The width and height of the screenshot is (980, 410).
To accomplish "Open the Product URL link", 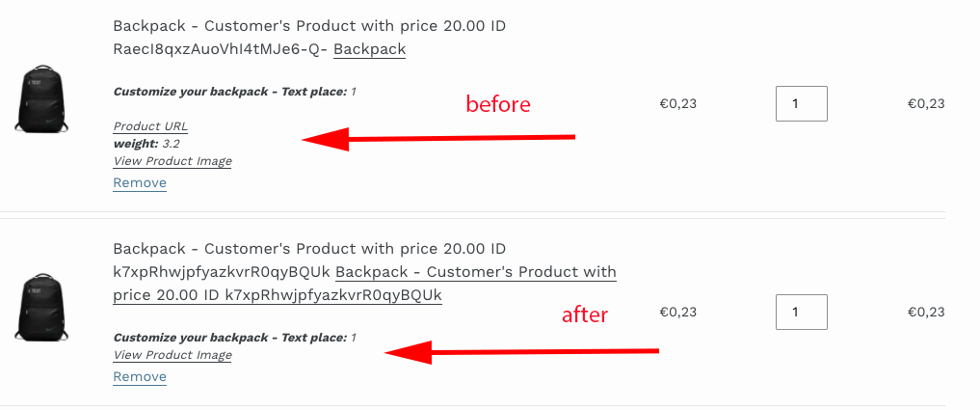I will click(x=150, y=126).
